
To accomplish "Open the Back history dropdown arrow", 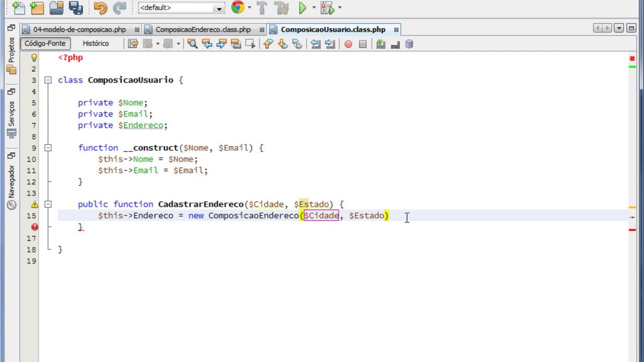I will pos(157,44).
